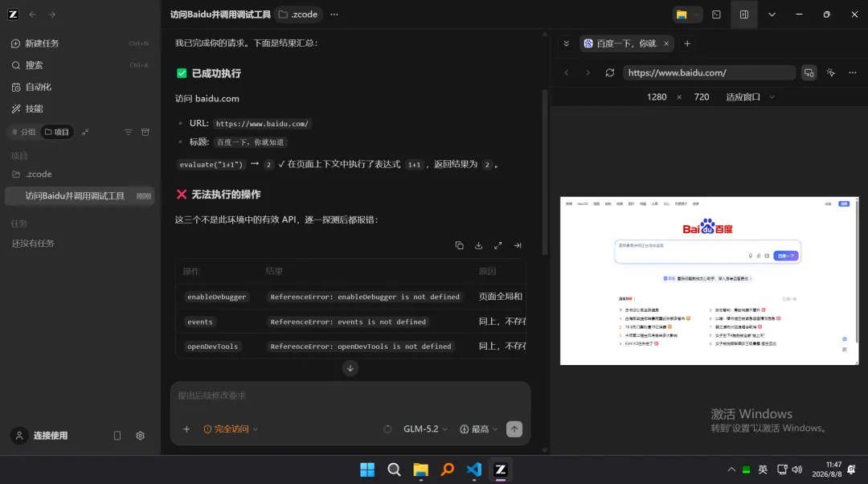This screenshot has height=484, width=868.
Task: Open the sidebar filter/sort icon
Action: tap(129, 132)
